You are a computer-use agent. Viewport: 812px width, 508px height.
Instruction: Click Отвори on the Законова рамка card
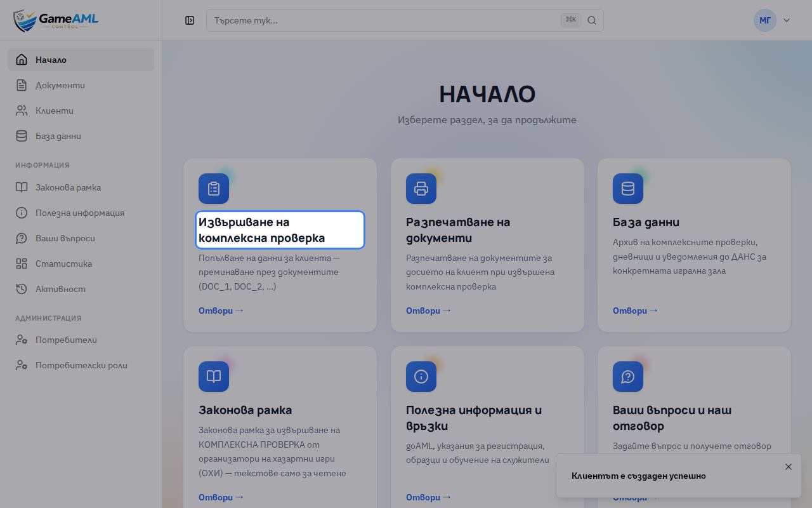[221, 497]
